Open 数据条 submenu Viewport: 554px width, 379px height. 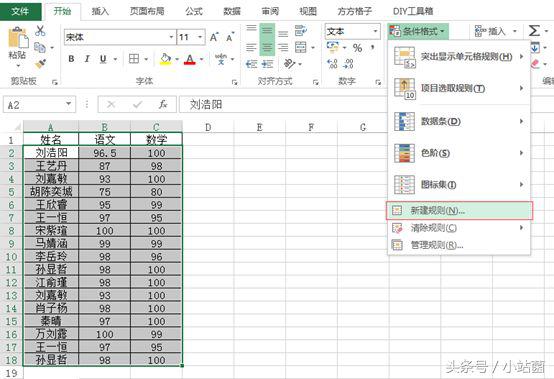pyautogui.click(x=459, y=122)
